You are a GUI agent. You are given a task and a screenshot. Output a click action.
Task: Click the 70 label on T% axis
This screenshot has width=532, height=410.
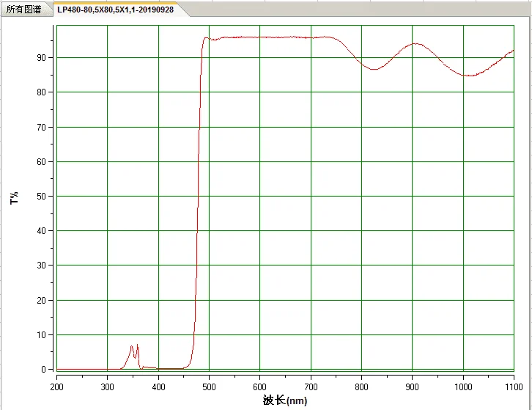[x=41, y=128]
